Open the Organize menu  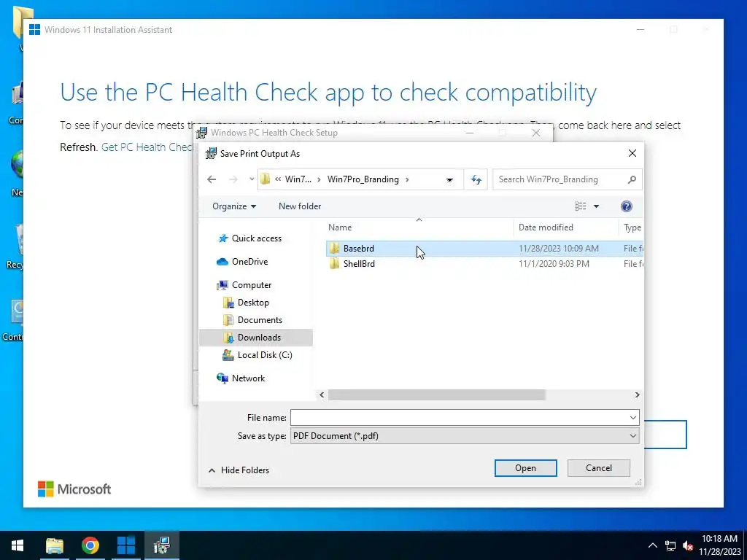point(234,206)
